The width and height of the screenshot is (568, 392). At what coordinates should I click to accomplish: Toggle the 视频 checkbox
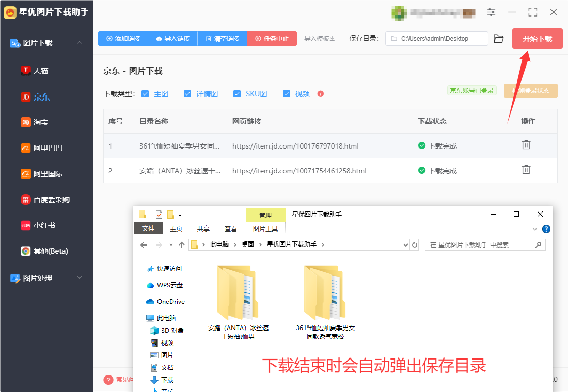point(287,94)
